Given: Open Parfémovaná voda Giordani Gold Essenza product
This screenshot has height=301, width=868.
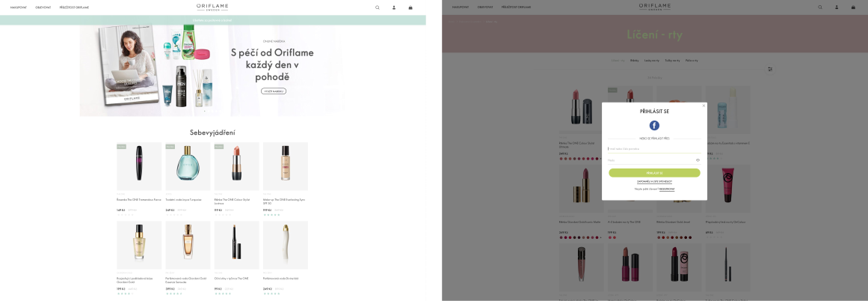Looking at the screenshot, I should (188, 244).
